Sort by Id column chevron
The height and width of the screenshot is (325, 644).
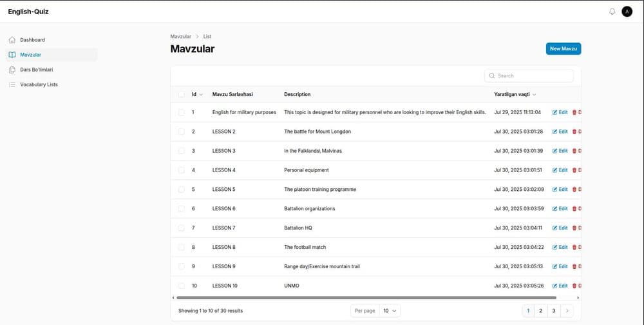[201, 95]
